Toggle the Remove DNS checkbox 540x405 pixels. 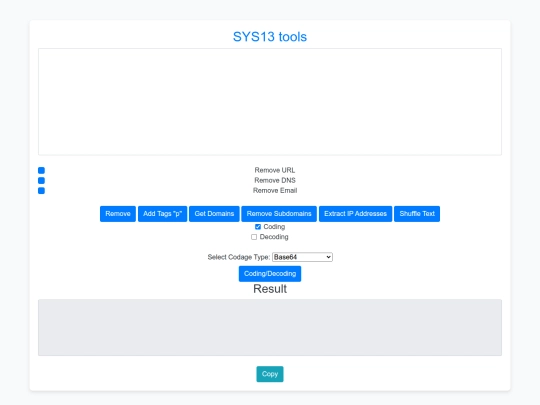coord(41,180)
